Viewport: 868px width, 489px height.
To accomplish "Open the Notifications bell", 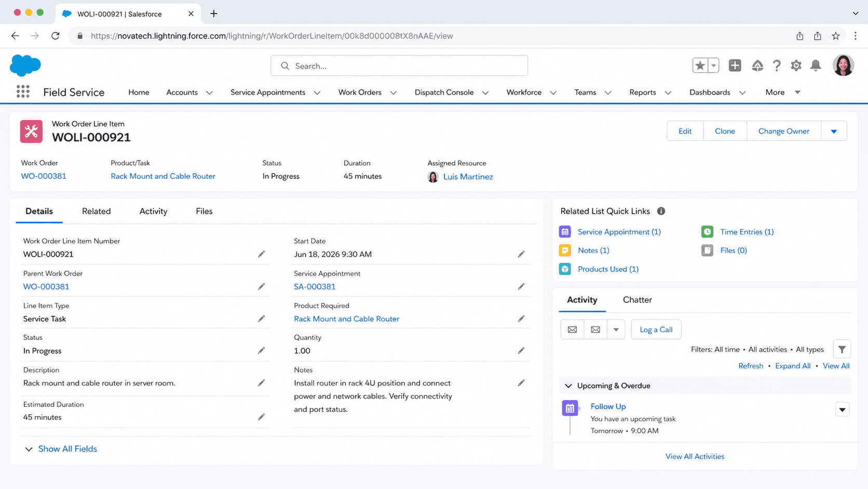I will point(816,65).
